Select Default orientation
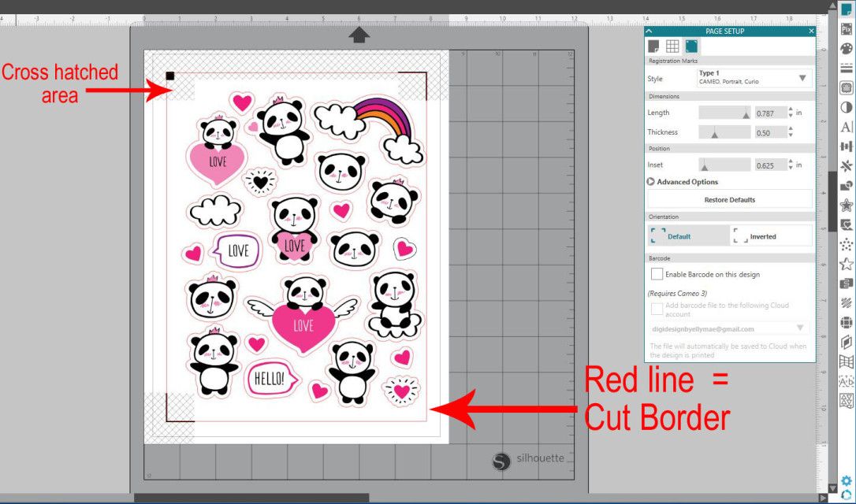Screen dimensions: 856x504 point(688,236)
